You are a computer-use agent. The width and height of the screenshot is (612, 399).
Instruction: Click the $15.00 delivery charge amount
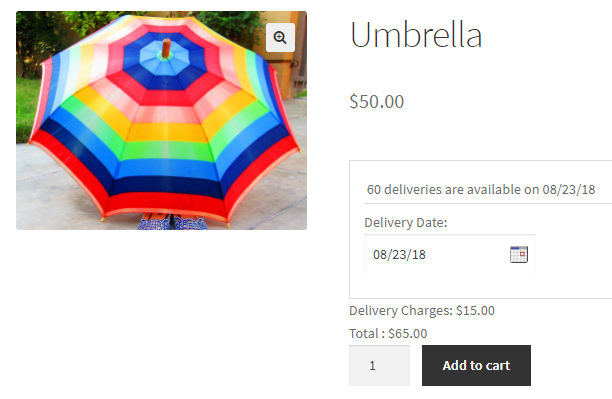(475, 311)
